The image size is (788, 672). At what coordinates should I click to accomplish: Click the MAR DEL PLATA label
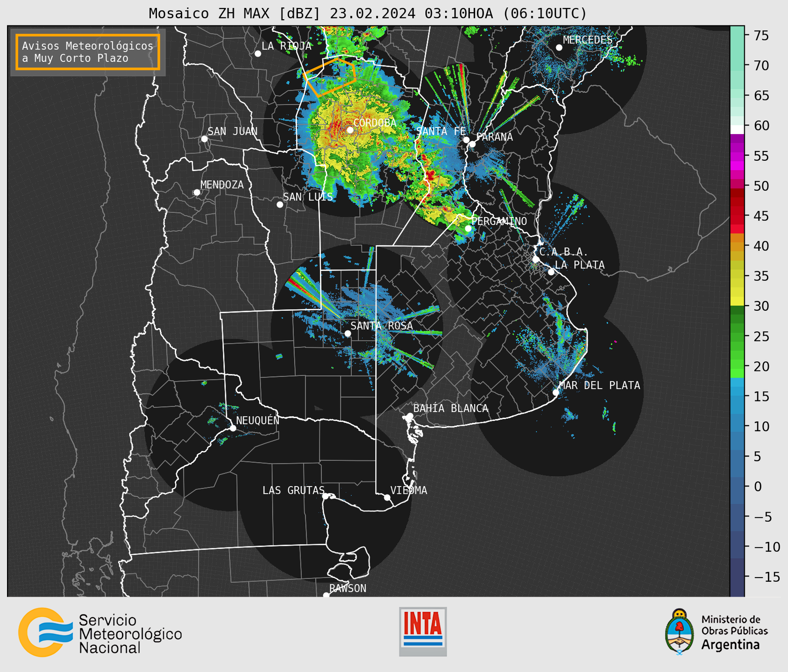tap(599, 386)
